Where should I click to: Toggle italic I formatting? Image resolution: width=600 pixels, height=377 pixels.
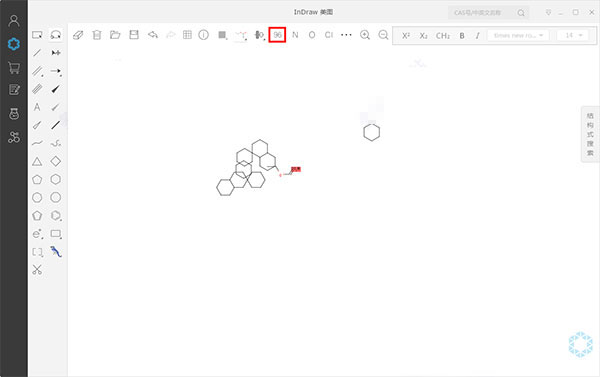click(x=477, y=36)
